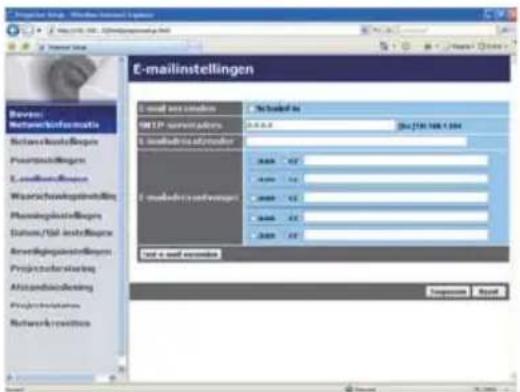Open Planninginstellingen in the sidebar
Screen dimensions: 520x392
56,215
